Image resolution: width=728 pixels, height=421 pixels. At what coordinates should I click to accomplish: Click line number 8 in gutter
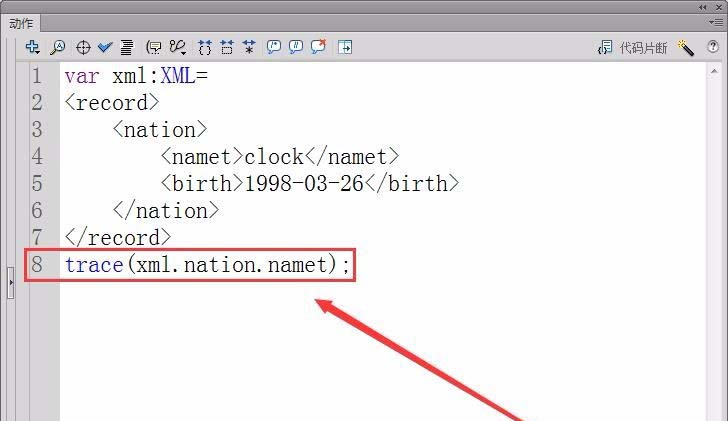[37, 265]
